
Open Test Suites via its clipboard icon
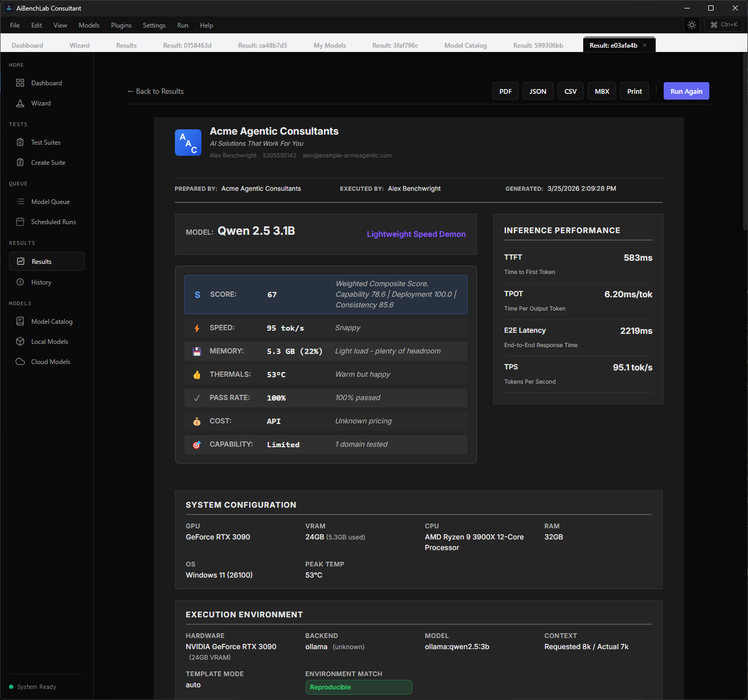coord(20,142)
